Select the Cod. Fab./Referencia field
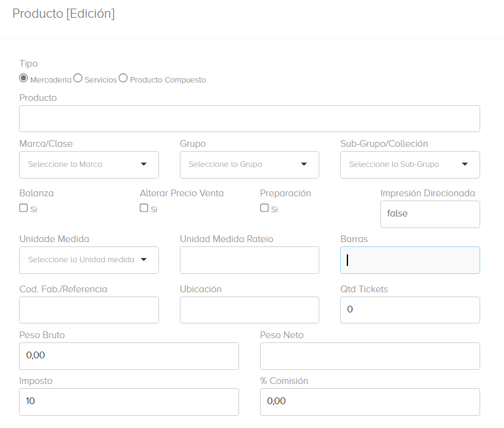The image size is (504, 428). coord(89,310)
